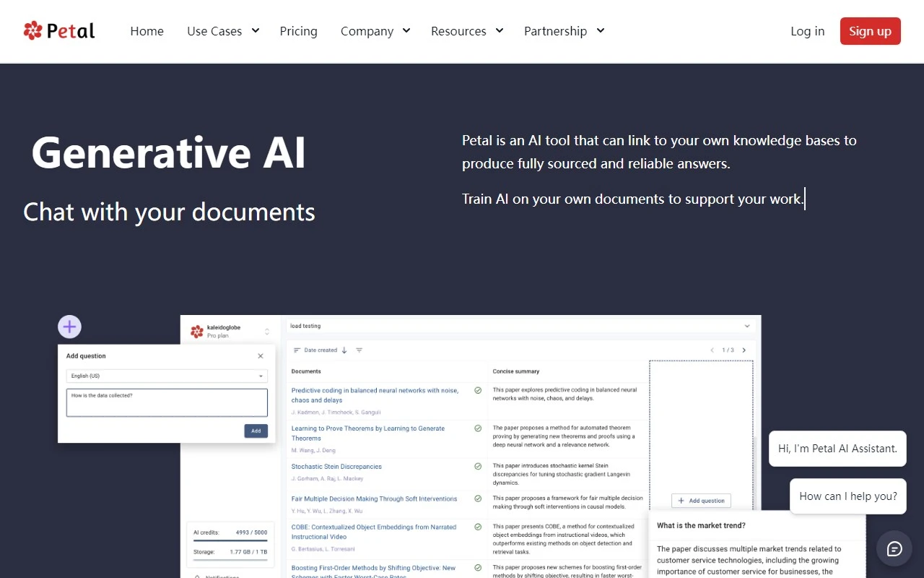
Task: Click the Storage usage progress bar
Action: [x=230, y=559]
